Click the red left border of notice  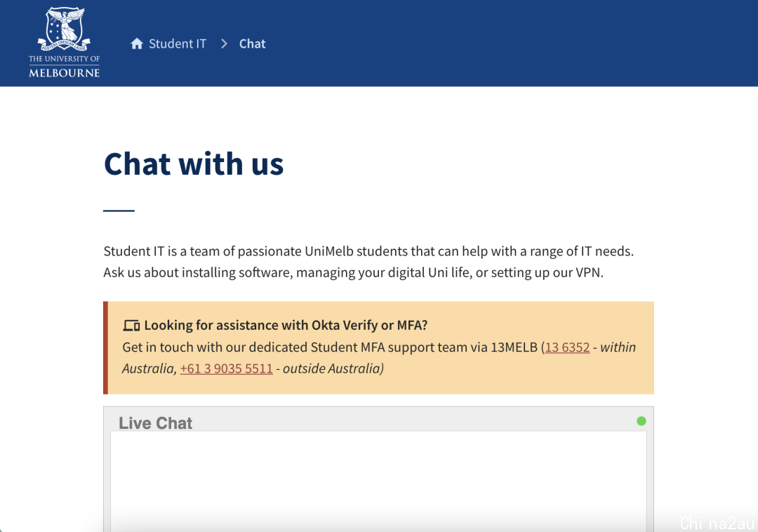105,347
